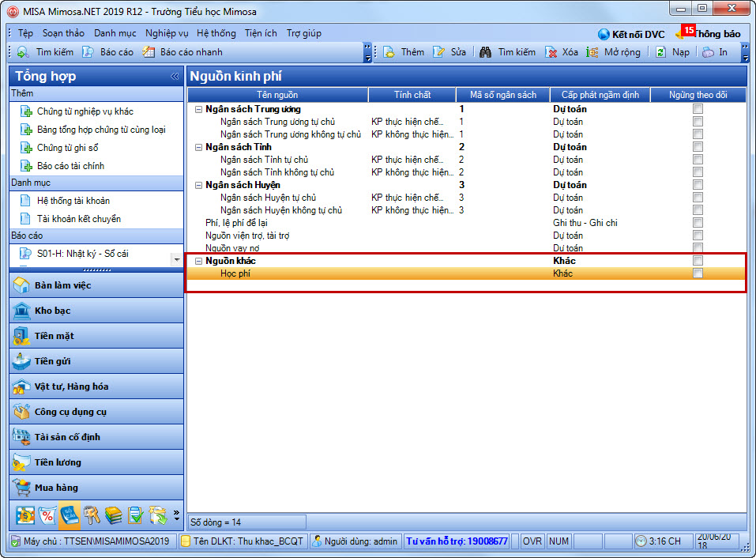
Task: Click the Sửa edit pencil icon
Action: coord(438,52)
